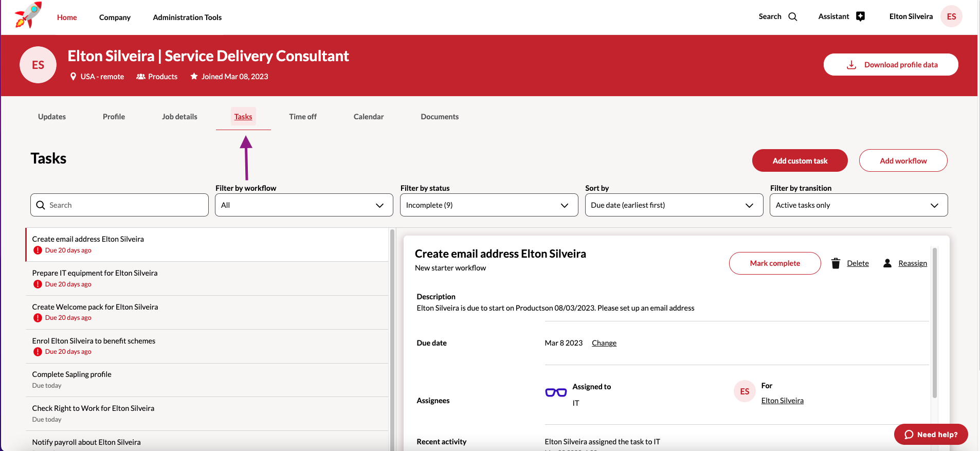Viewport: 980px width, 451px height.
Task: Click the ES user avatar in header
Action: pyautogui.click(x=951, y=16)
